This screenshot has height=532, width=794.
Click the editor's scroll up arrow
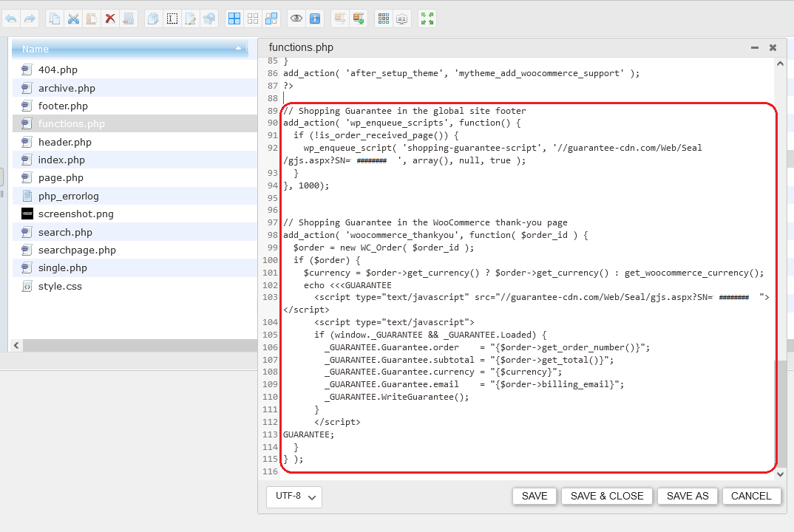coord(781,64)
